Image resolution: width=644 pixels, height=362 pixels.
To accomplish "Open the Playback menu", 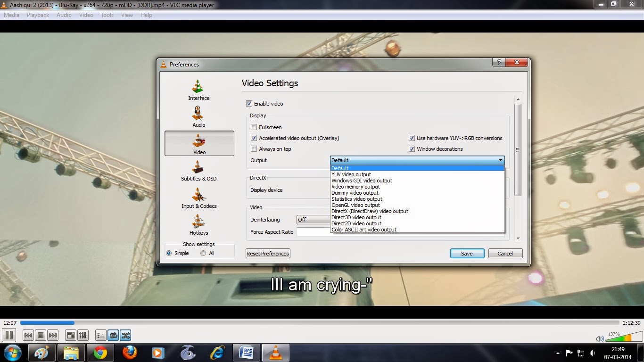I will click(38, 15).
